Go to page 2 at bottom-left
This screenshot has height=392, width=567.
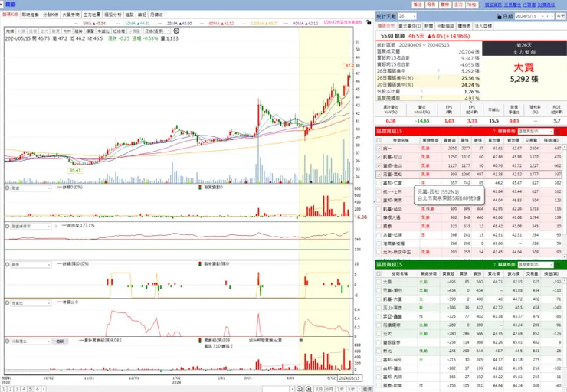pyautogui.click(x=11, y=389)
